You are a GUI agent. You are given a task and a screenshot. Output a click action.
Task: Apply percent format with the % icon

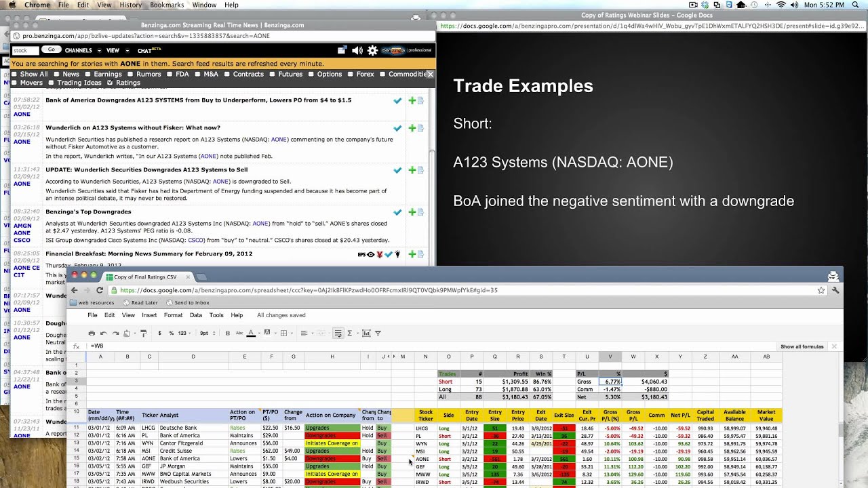(172, 333)
